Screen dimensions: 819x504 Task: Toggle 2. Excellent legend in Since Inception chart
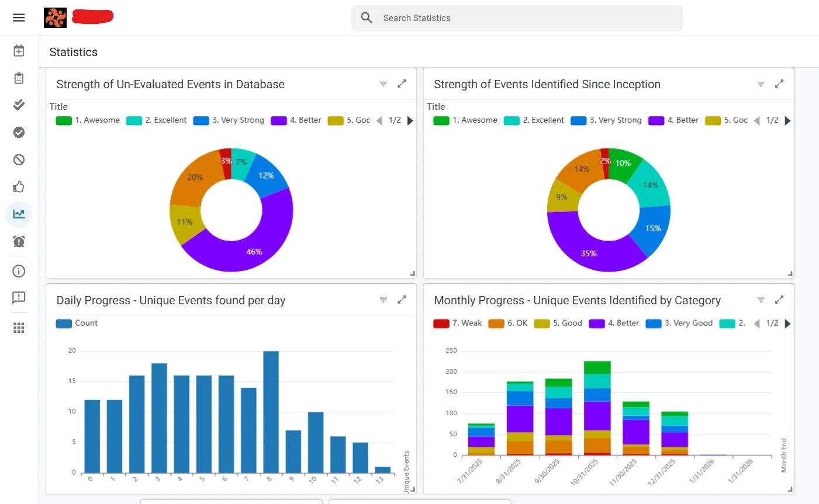pyautogui.click(x=534, y=120)
